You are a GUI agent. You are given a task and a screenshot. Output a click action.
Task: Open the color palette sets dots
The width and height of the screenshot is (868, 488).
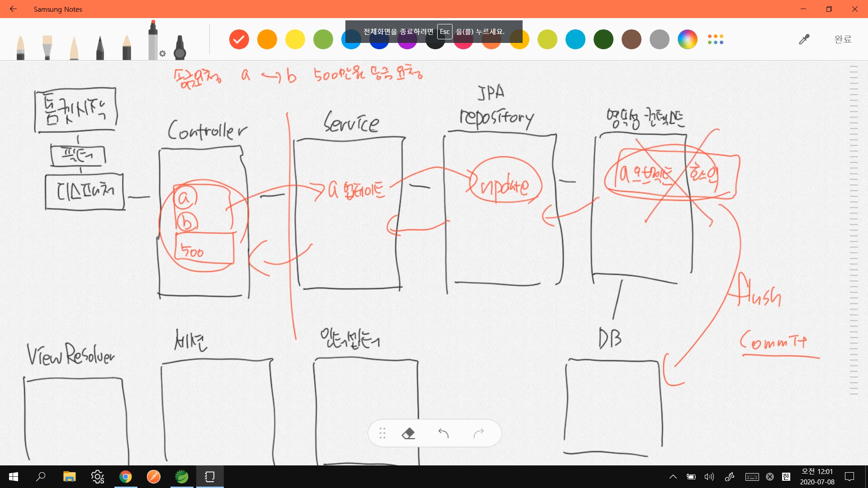(716, 39)
